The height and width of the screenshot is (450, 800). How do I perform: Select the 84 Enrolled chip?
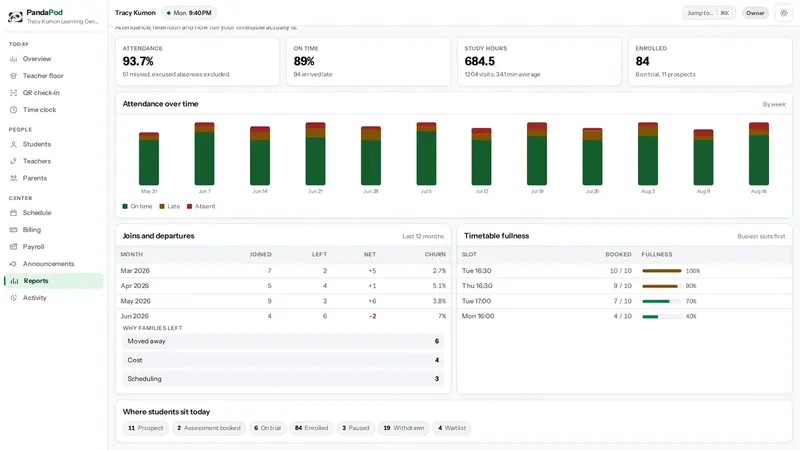[x=311, y=428]
